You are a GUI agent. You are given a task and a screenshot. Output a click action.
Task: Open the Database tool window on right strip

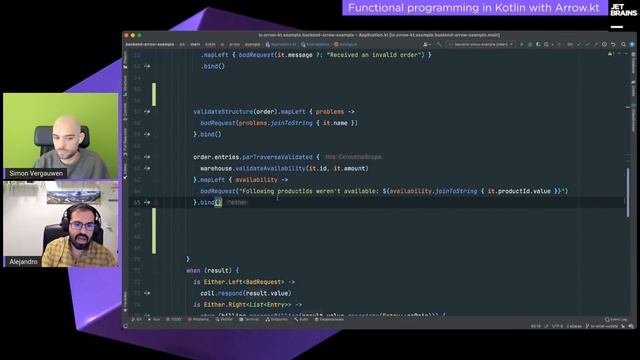[x=633, y=63]
